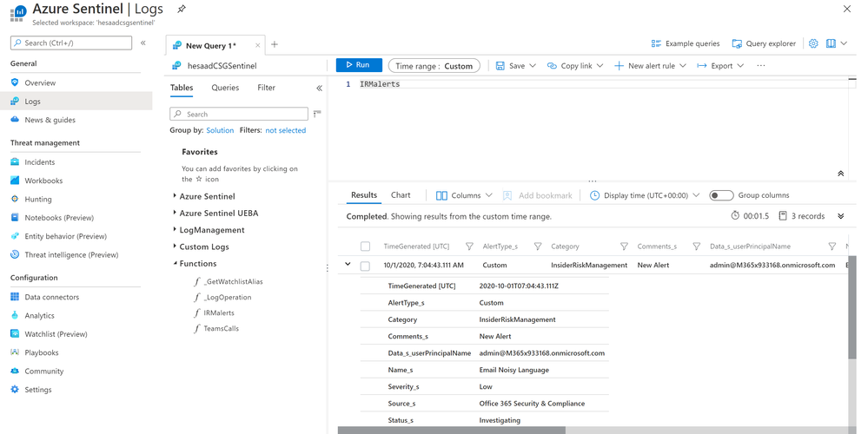Viewport: 868px width, 434px height.
Task: Collapse the query editor with double chevron
Action: [x=840, y=174]
